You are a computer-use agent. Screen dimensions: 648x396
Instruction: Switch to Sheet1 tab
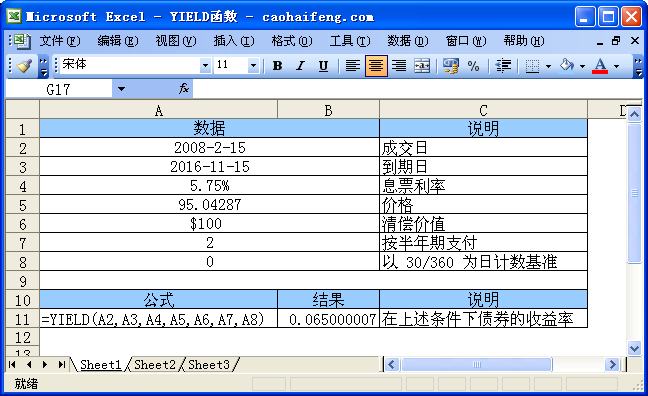point(100,365)
